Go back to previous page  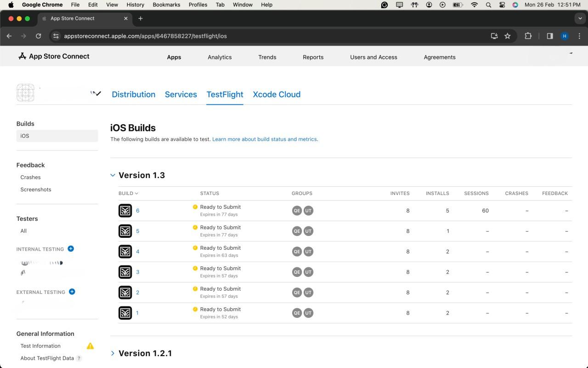click(x=9, y=36)
